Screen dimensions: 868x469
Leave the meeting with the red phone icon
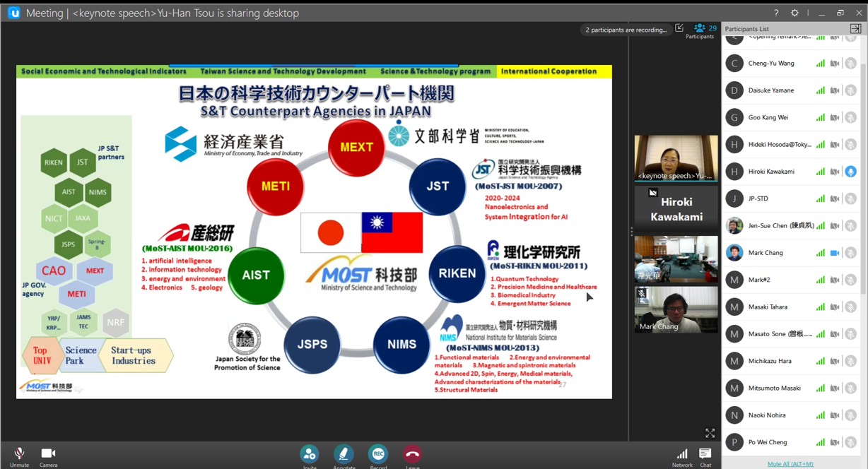tap(413, 453)
